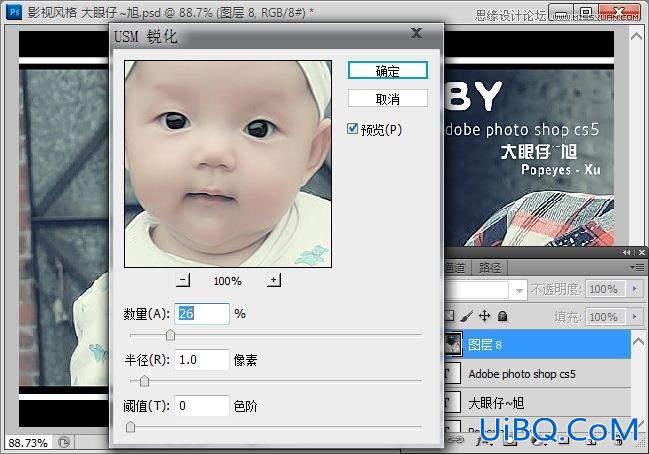This screenshot has height=454, width=649.
Task: Click the 88.73% zoom field in status bar
Action: [x=28, y=443]
